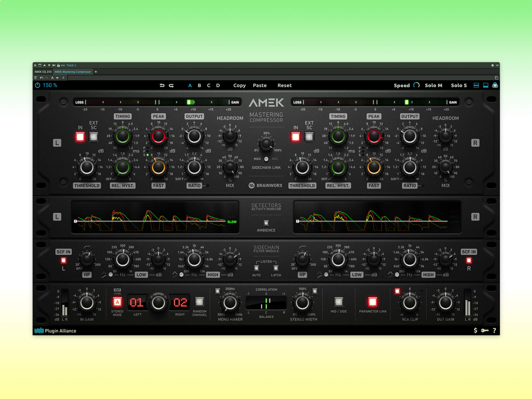Toggle the left channel EXT SC button

[x=94, y=137]
